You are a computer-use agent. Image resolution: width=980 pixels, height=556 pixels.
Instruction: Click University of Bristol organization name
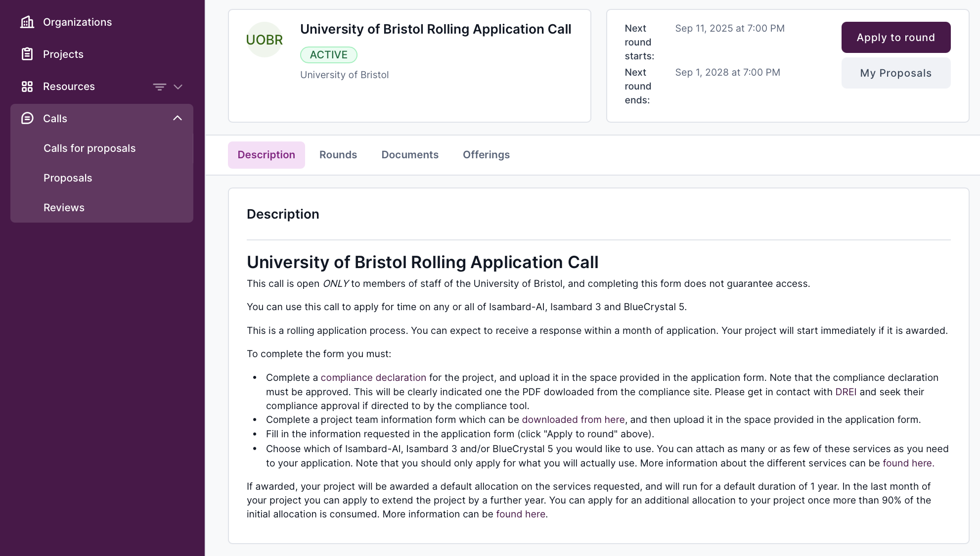[x=345, y=75]
